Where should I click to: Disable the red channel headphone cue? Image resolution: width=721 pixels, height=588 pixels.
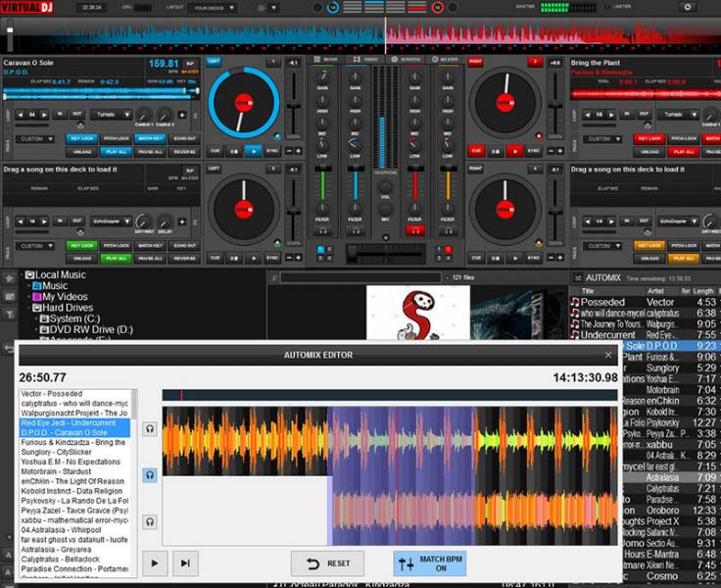point(414,230)
